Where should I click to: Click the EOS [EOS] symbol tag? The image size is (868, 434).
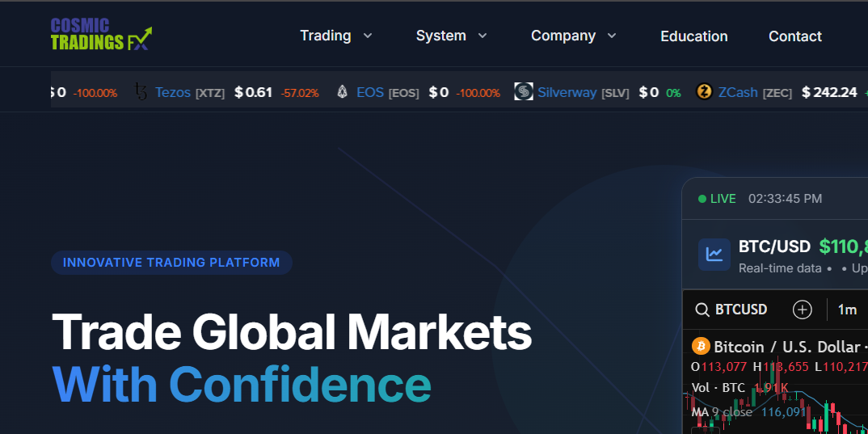(403, 93)
